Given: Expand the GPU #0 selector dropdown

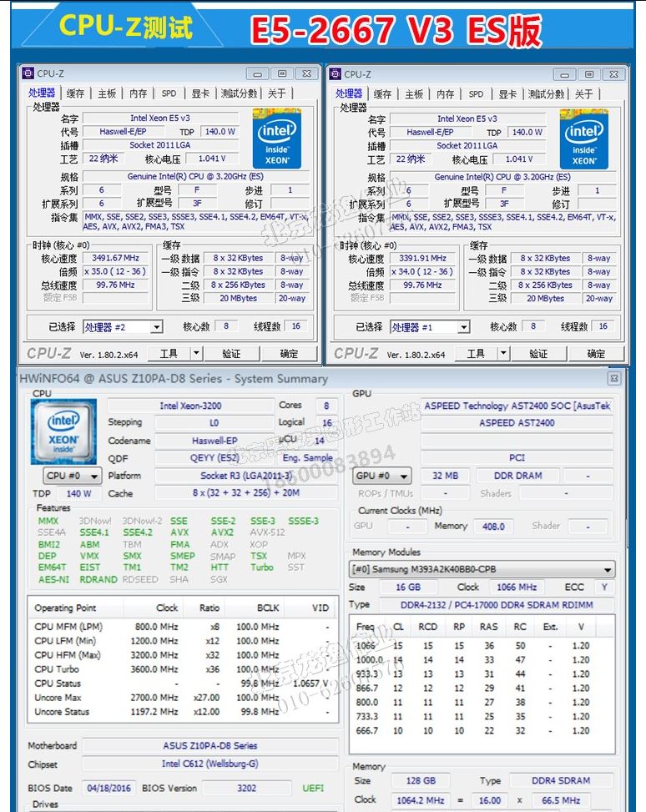Looking at the screenshot, I should pyautogui.click(x=404, y=476).
